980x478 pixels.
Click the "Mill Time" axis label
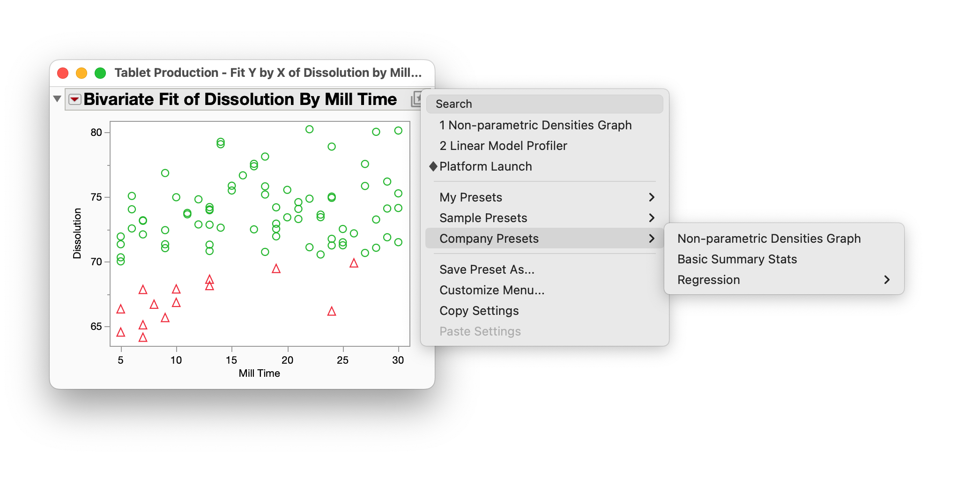click(x=260, y=373)
